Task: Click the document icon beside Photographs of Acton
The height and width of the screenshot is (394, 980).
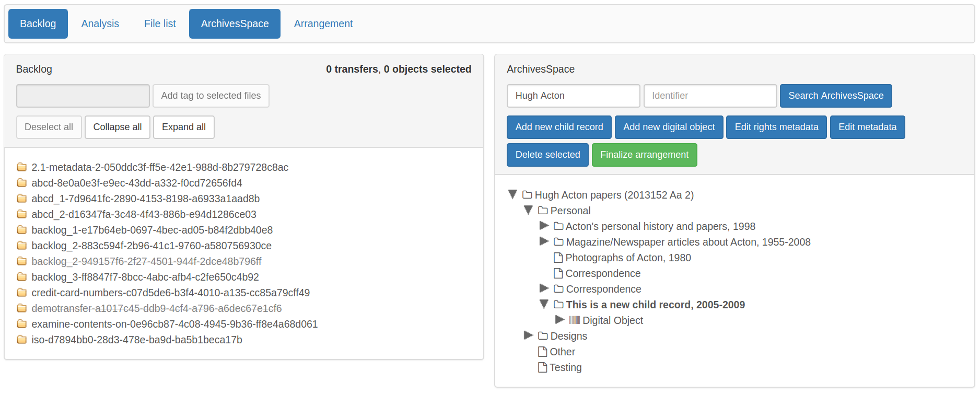Action: coord(558,258)
